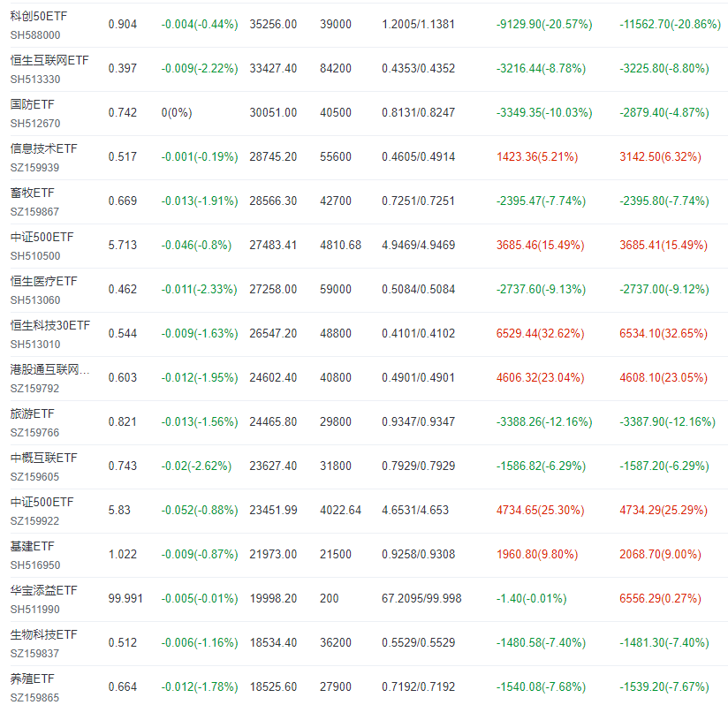Open the 恒生医疗ETF fund name

pos(43,281)
